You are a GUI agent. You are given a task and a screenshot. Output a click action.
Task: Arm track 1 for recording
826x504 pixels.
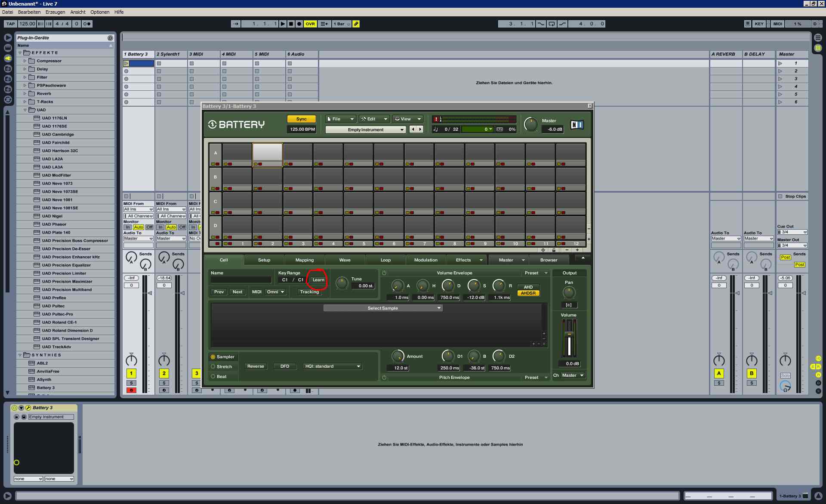coord(131,390)
